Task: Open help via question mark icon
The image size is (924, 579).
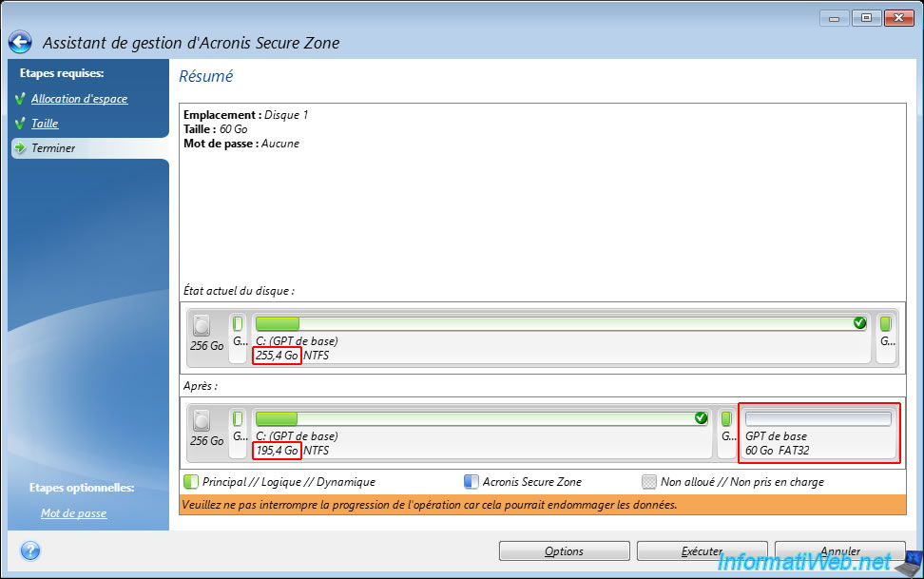Action: pos(30,550)
